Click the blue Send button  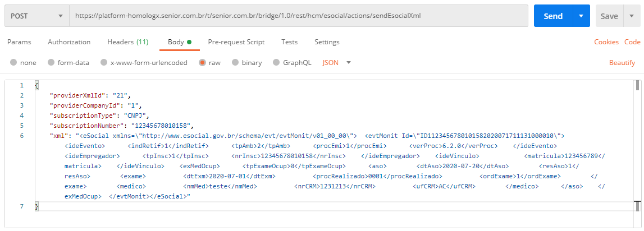click(x=553, y=16)
